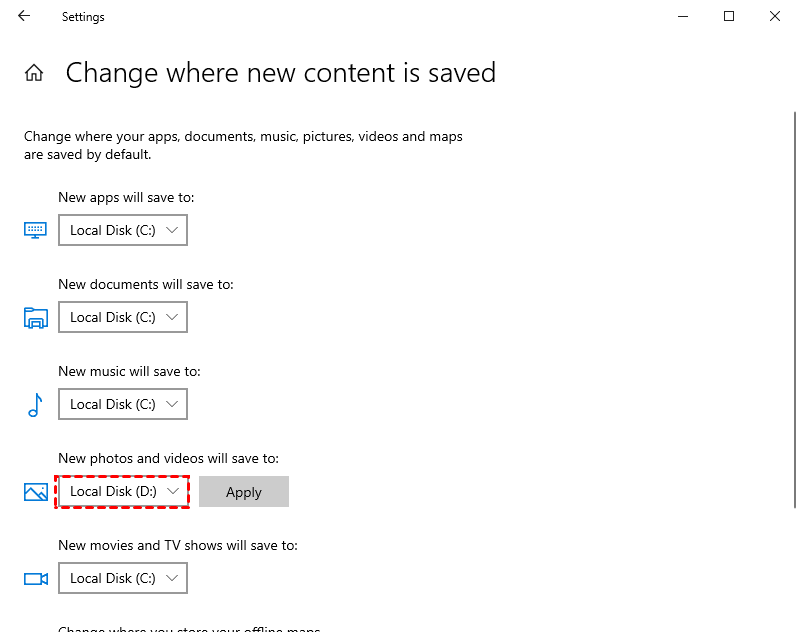
Task: Click the photos picture icon
Action: click(x=36, y=492)
